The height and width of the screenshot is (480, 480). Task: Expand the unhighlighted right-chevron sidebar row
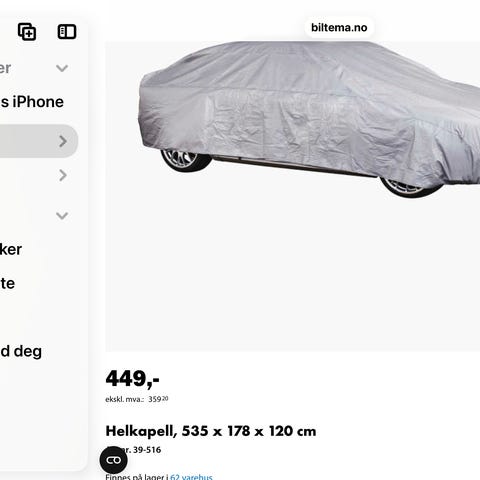click(63, 175)
